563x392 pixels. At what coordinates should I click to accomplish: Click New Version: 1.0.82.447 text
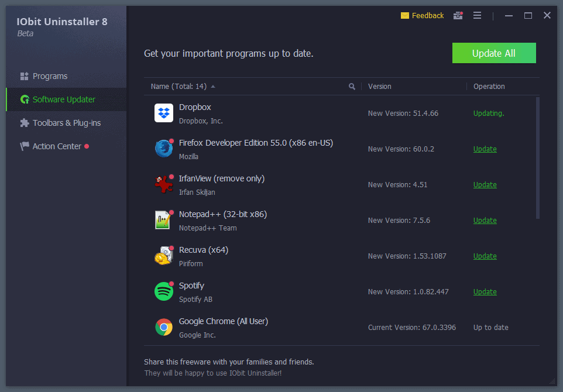pos(408,292)
